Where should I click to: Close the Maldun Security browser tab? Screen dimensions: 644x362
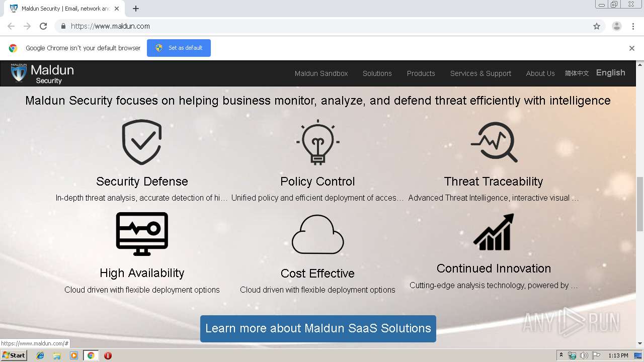pos(117,9)
